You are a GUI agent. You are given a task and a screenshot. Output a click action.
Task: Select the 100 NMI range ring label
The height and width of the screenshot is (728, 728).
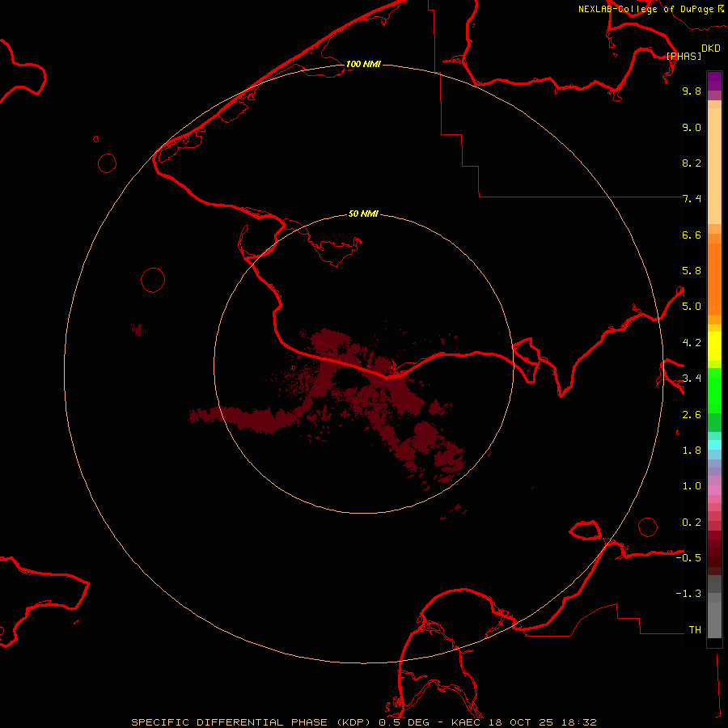click(x=363, y=64)
